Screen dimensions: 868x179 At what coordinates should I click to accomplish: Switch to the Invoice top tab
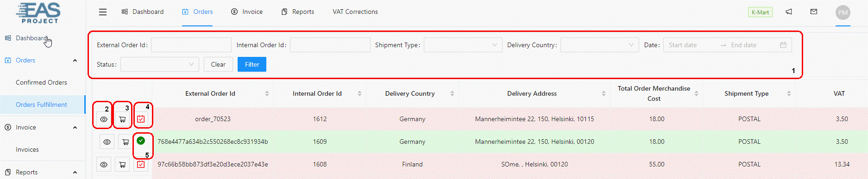247,12
